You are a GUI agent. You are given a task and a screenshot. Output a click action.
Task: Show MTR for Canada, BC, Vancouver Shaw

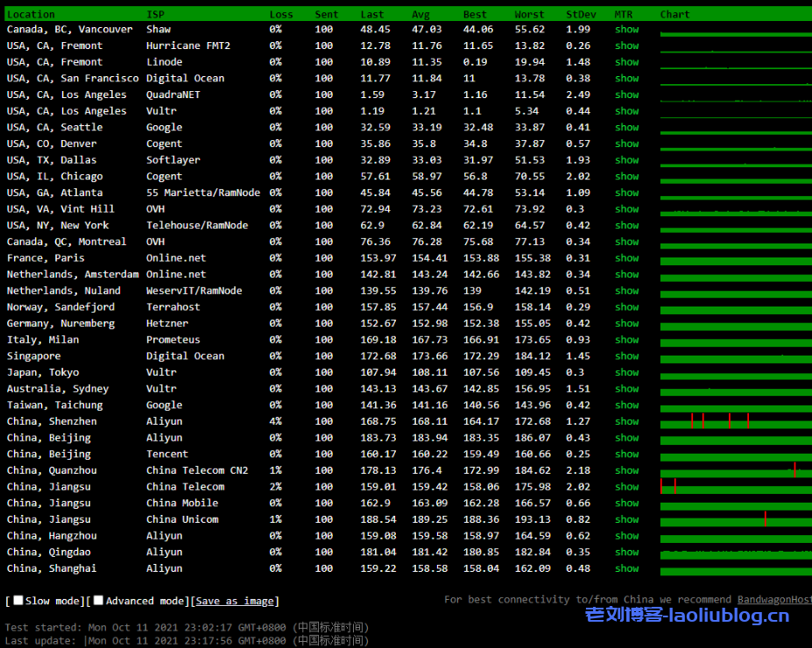pos(626,30)
